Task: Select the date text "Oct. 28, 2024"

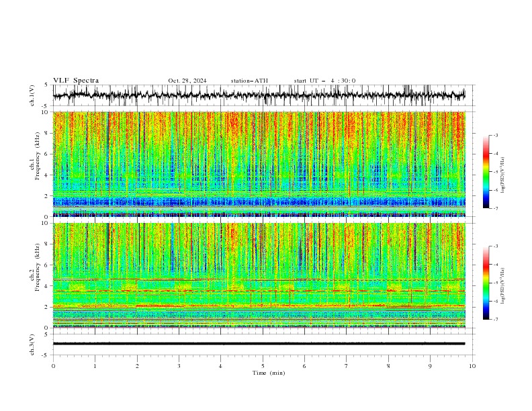Action: click(x=187, y=81)
